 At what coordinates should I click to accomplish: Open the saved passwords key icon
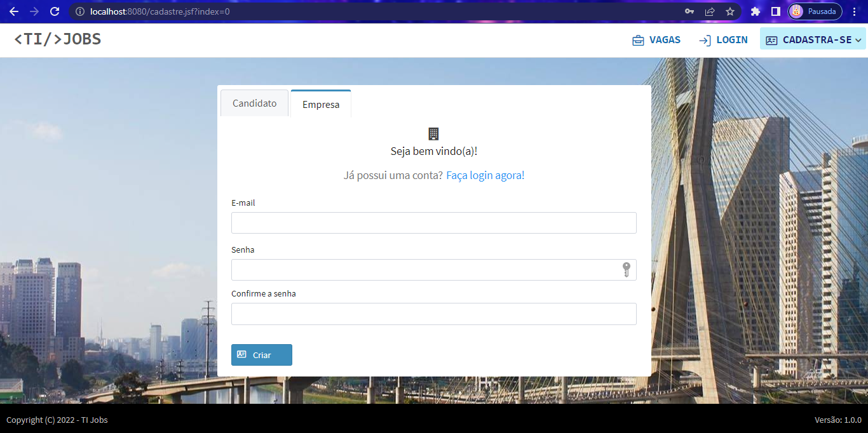(689, 11)
